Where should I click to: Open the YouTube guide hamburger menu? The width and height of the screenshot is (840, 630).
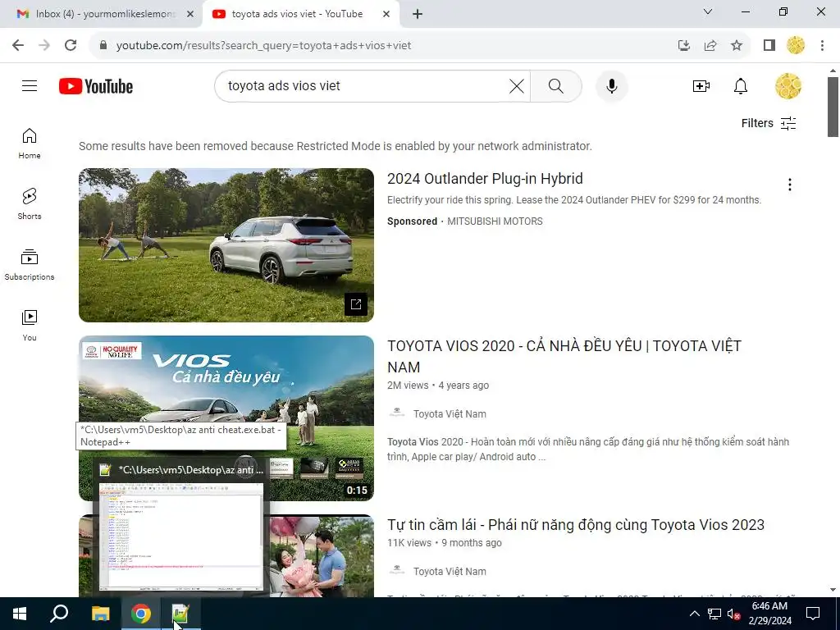pos(30,85)
